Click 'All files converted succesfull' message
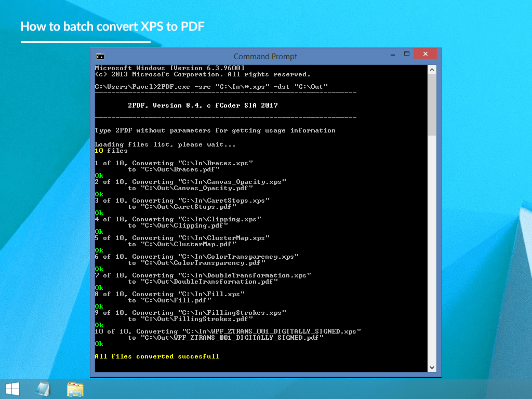This screenshot has height=399, width=532. click(157, 356)
